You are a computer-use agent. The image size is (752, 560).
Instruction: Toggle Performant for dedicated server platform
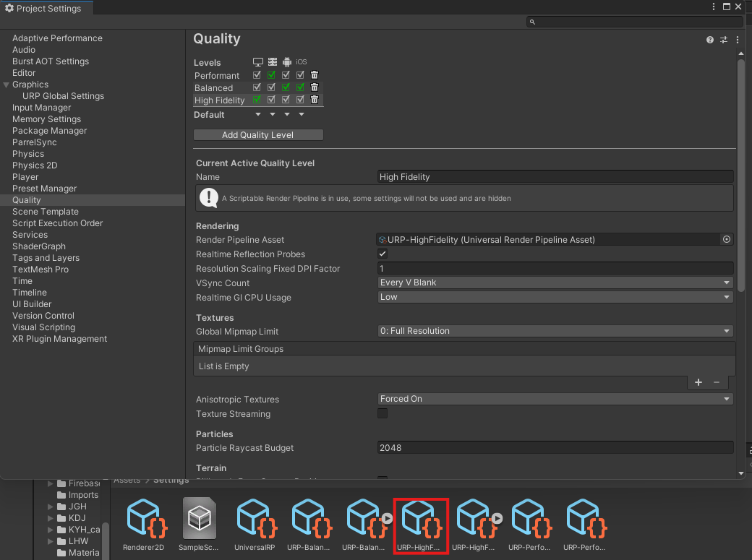[271, 75]
